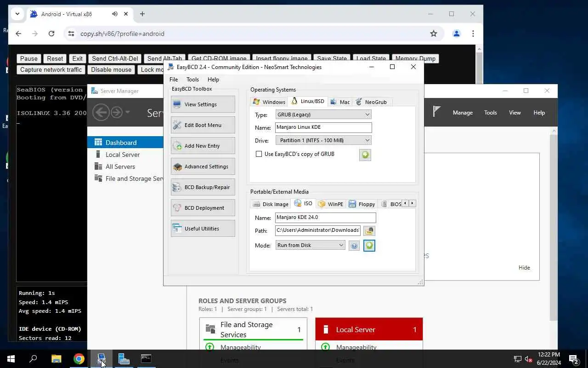This screenshot has height=368, width=588.
Task: Switch to the Windows operating system tab
Action: point(269,102)
